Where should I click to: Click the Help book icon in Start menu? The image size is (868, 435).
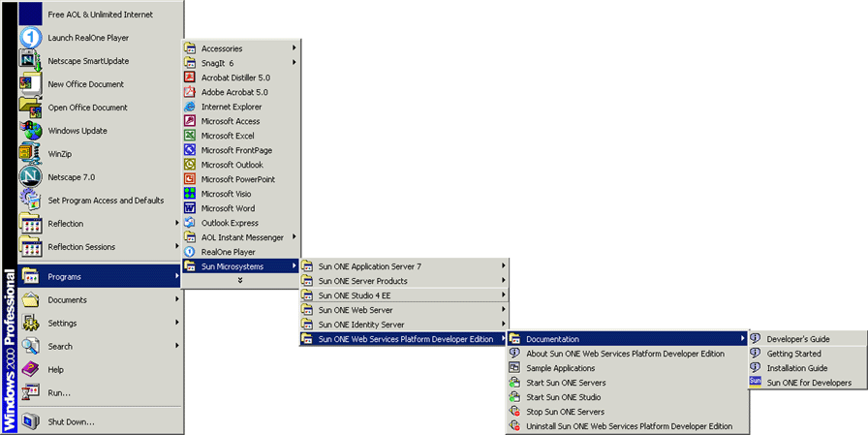point(30,369)
